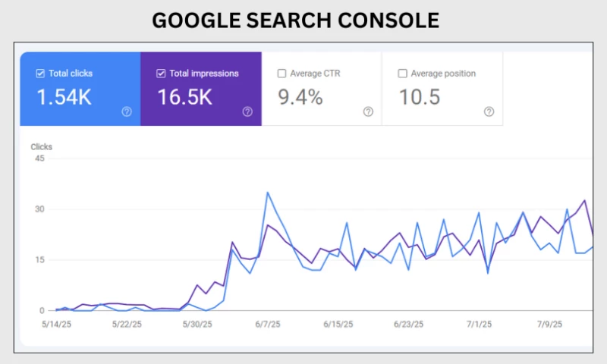This screenshot has height=364, width=607.
Task: Click the 9.4% average CTR figure
Action: tap(300, 96)
